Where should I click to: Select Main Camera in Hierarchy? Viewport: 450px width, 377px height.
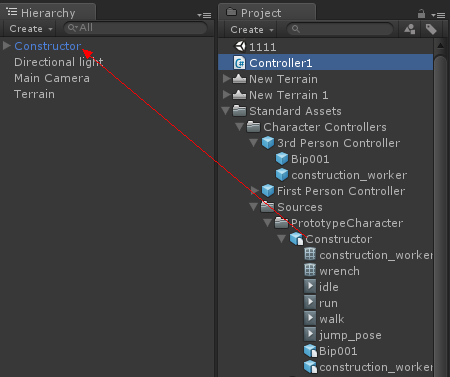pyautogui.click(x=52, y=78)
